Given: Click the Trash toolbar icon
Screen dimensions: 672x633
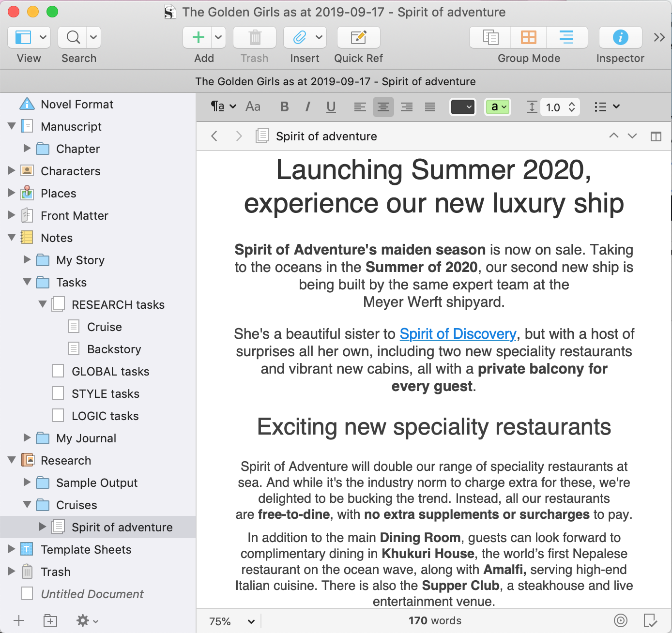Looking at the screenshot, I should (255, 37).
